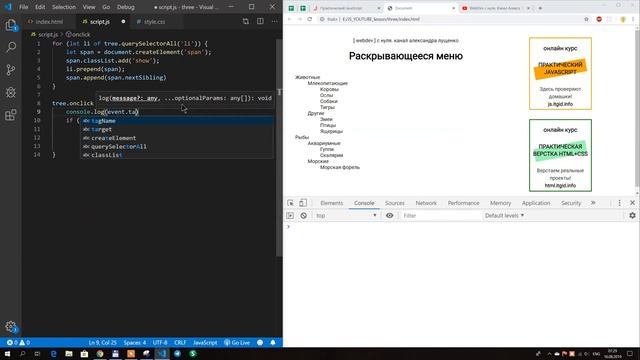Choose createElement from autocomplete suggestions
This screenshot has height=360, width=640.
click(x=177, y=138)
